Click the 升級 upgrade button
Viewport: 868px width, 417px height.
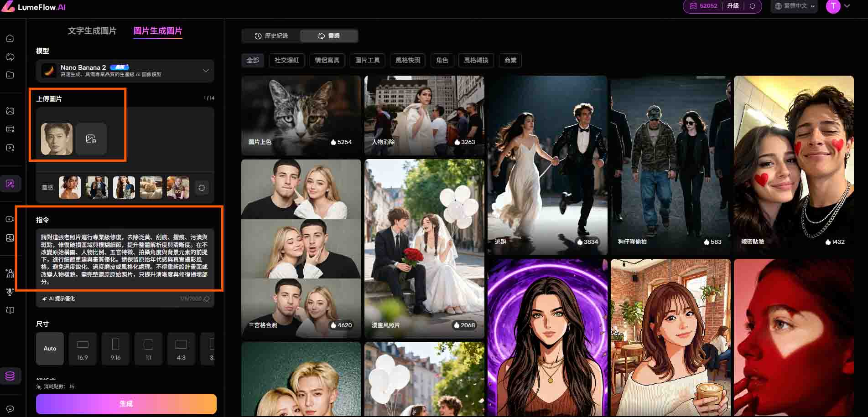click(733, 6)
